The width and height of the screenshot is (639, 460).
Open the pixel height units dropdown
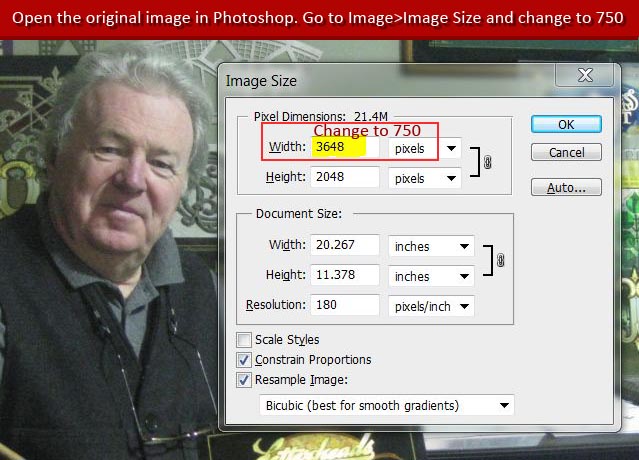click(x=425, y=178)
